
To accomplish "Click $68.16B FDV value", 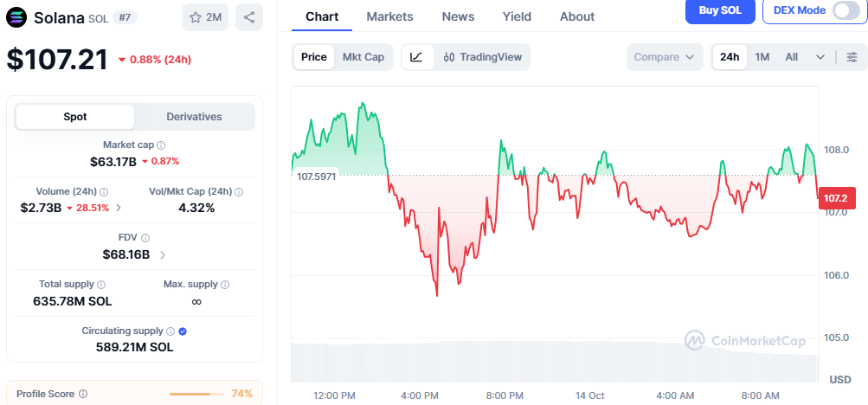I will (x=126, y=255).
